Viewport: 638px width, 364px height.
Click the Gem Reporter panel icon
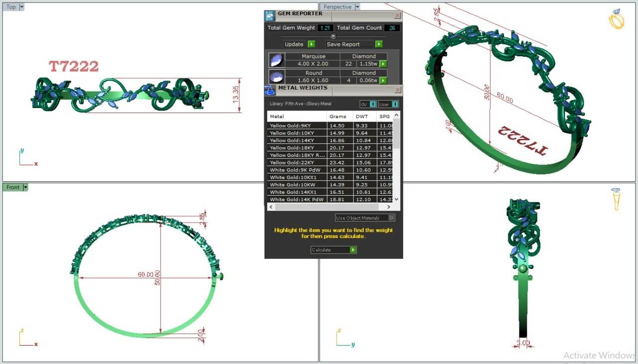click(x=270, y=16)
